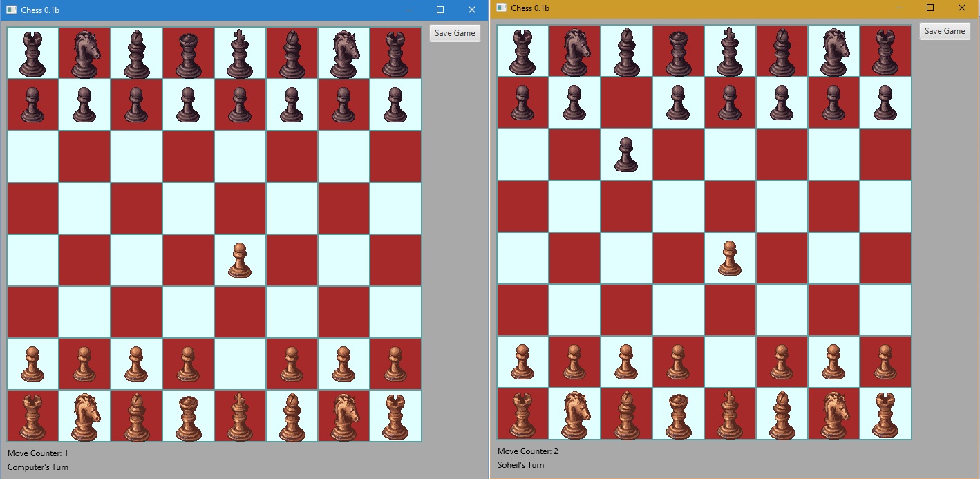This screenshot has width=980, height=479.
Task: Click the "Soheil's Turn" status text
Action: coord(521,465)
